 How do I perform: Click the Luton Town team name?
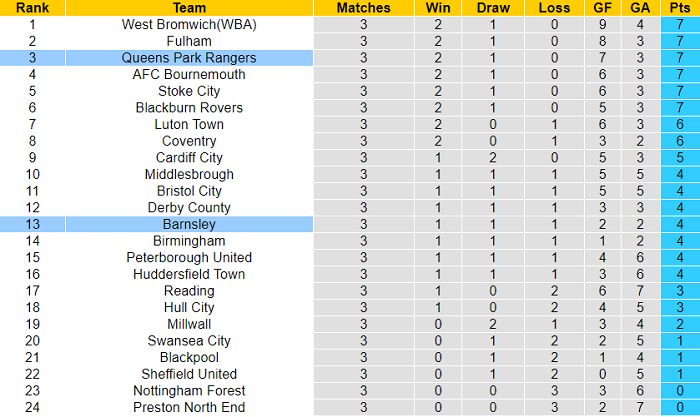pyautogui.click(x=189, y=124)
